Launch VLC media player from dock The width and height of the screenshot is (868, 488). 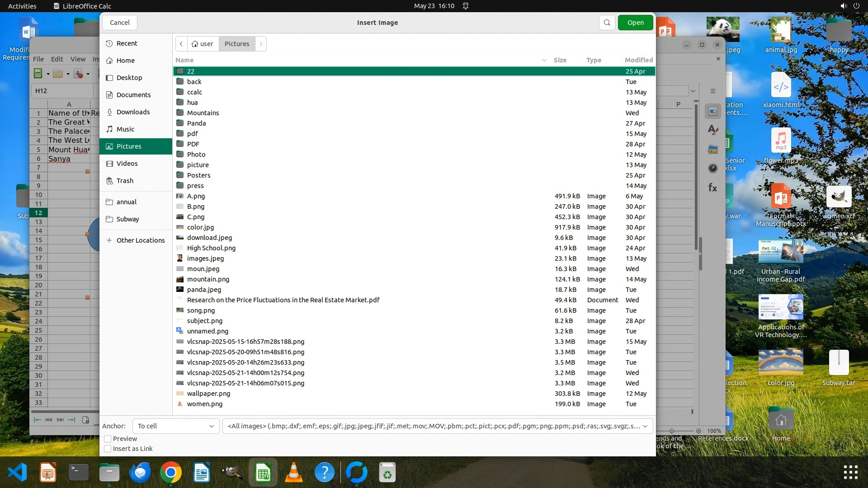point(294,473)
